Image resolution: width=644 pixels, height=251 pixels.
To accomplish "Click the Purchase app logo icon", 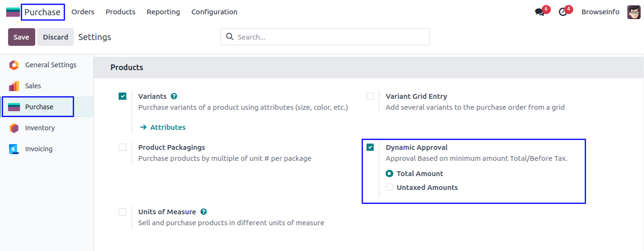I will click(13, 12).
